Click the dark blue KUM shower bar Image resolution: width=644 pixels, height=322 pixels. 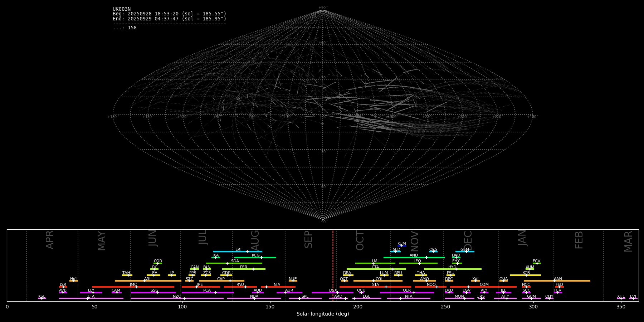click(402, 246)
